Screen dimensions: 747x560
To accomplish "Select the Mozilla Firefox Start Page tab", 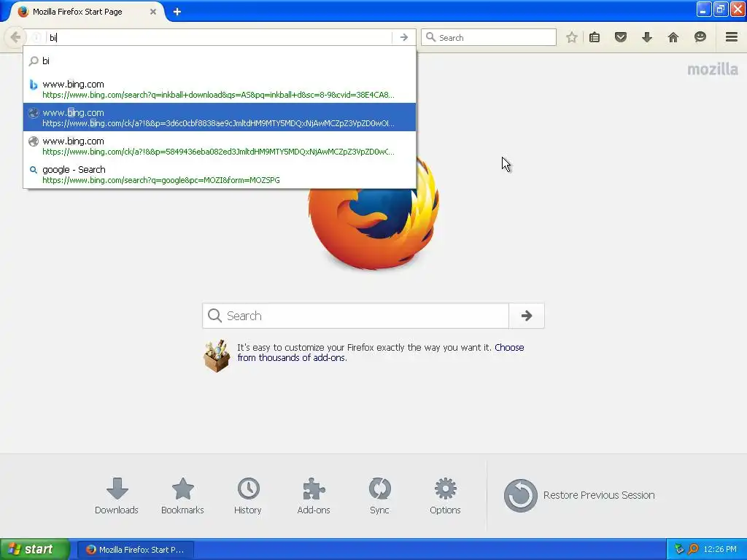I will click(85, 12).
